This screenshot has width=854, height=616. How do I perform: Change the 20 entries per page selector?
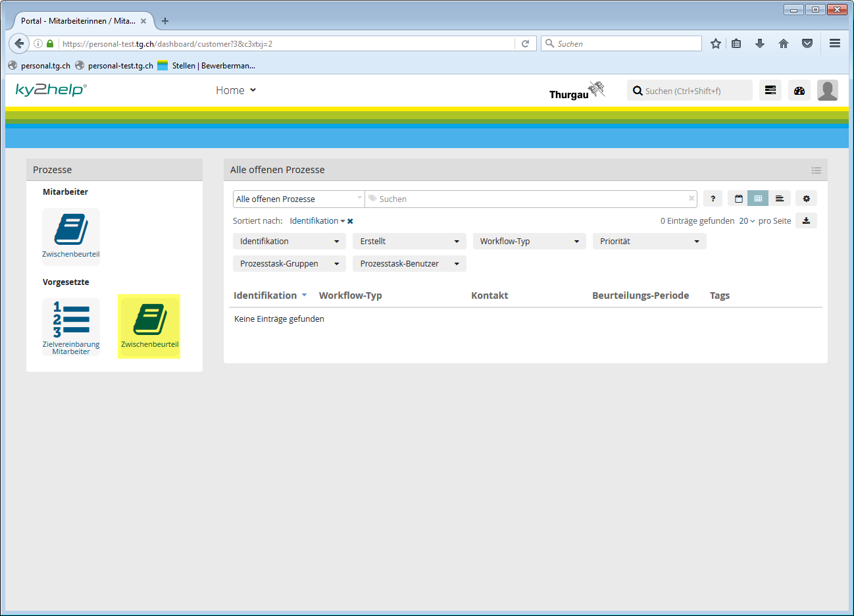tap(747, 221)
